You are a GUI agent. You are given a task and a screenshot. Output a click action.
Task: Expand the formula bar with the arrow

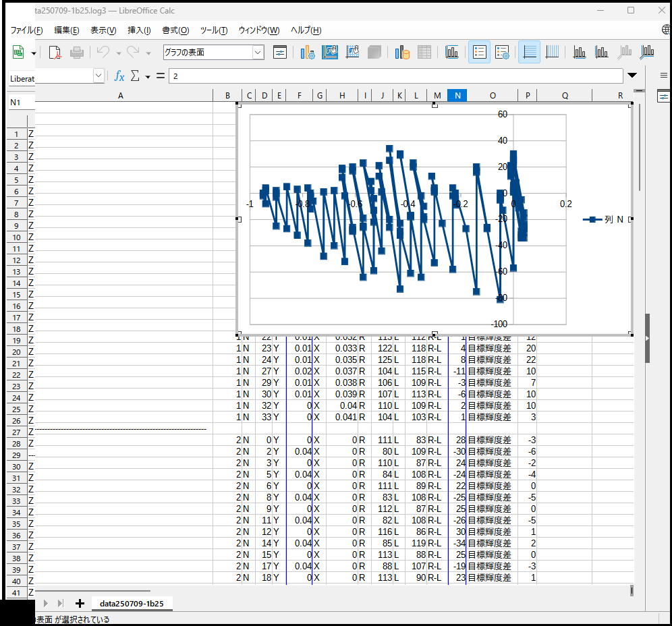[632, 76]
